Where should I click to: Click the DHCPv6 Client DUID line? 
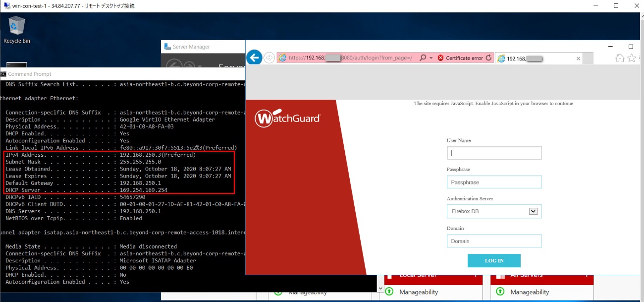click(125, 204)
